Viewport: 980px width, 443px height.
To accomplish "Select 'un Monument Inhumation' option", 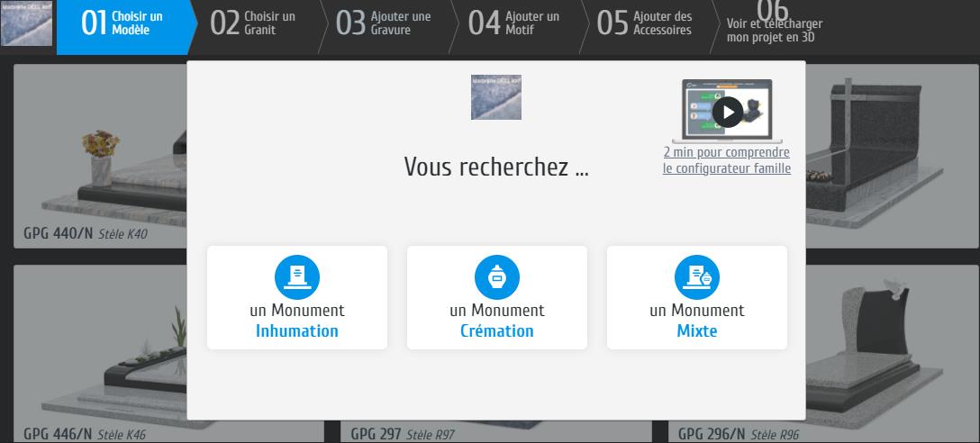I will point(297,321).
